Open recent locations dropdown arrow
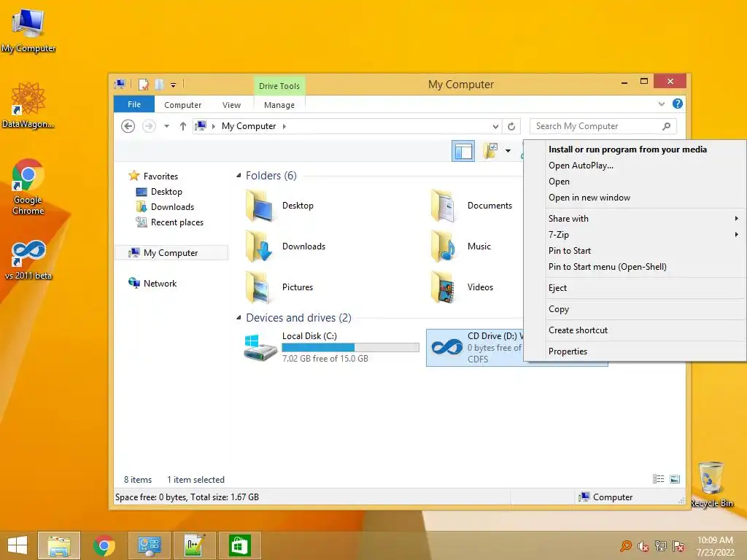The height and width of the screenshot is (560, 747). 167,126
